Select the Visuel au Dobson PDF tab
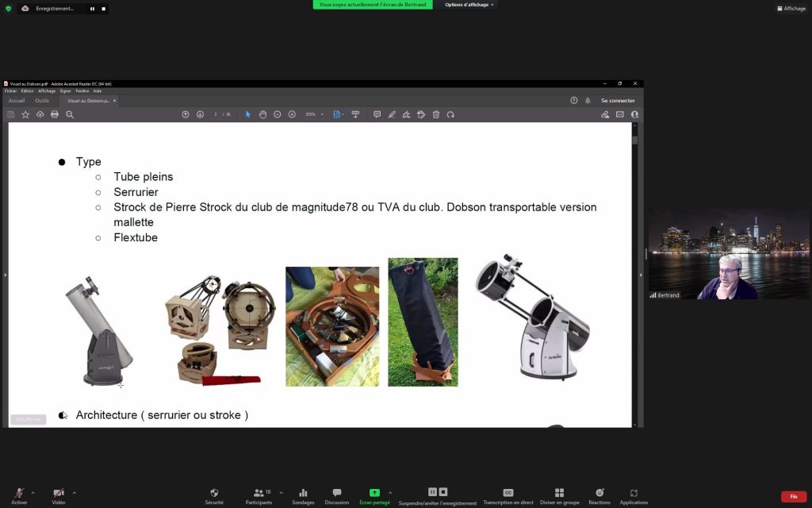The width and height of the screenshot is (812, 508). tap(88, 101)
